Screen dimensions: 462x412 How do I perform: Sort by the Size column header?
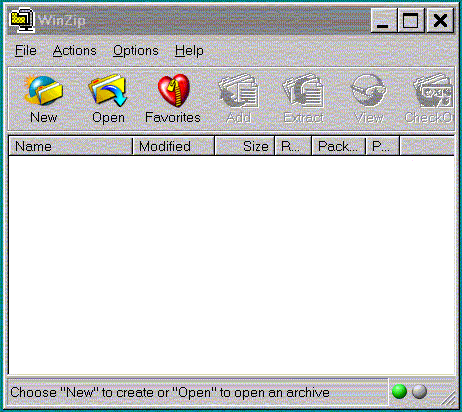pyautogui.click(x=245, y=146)
